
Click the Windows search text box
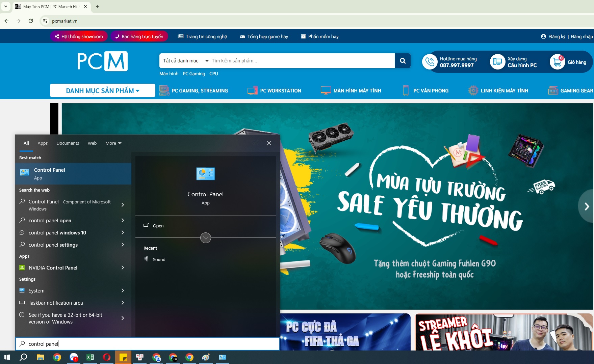(x=148, y=344)
